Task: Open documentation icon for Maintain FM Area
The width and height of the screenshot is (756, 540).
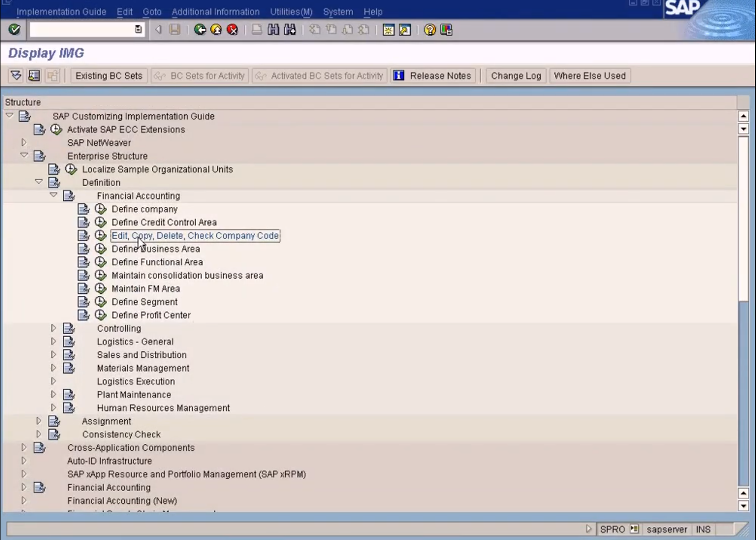Action: [x=83, y=288]
